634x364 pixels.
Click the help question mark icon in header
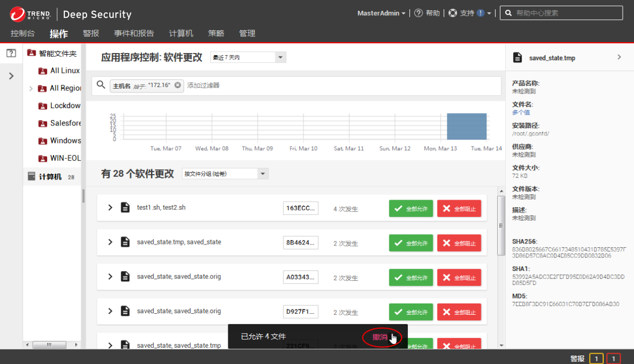418,14
